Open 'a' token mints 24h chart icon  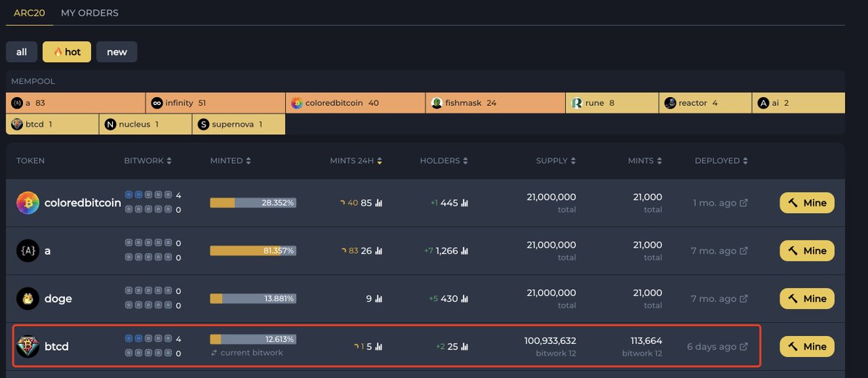[x=378, y=251]
